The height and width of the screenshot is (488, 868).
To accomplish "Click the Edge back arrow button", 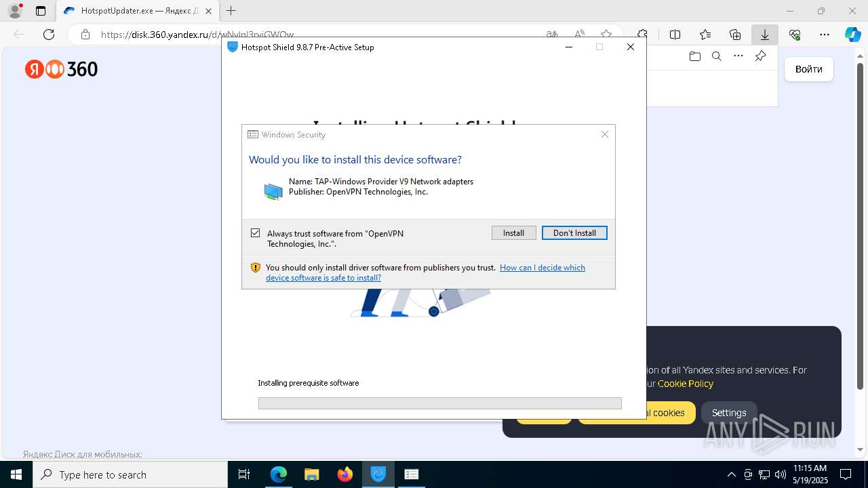I will click(x=19, y=35).
